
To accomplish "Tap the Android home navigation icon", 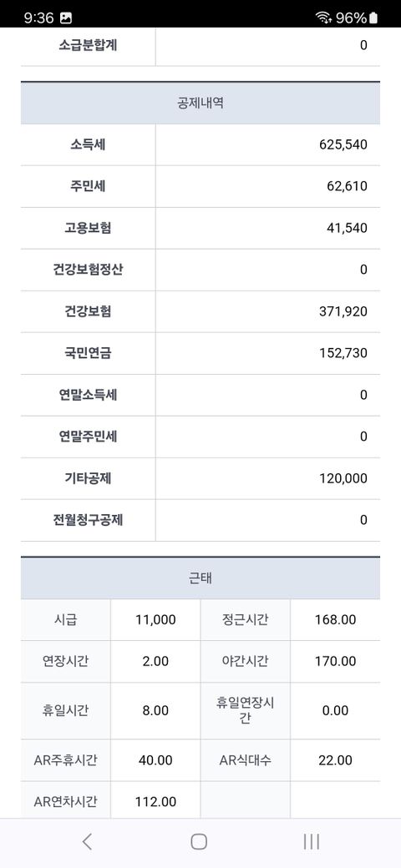I will pos(199,842).
